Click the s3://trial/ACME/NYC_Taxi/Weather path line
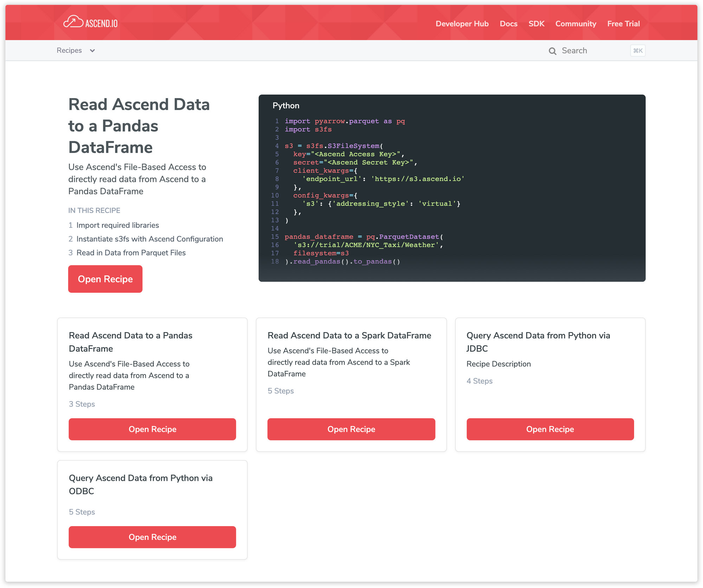 pos(368,245)
